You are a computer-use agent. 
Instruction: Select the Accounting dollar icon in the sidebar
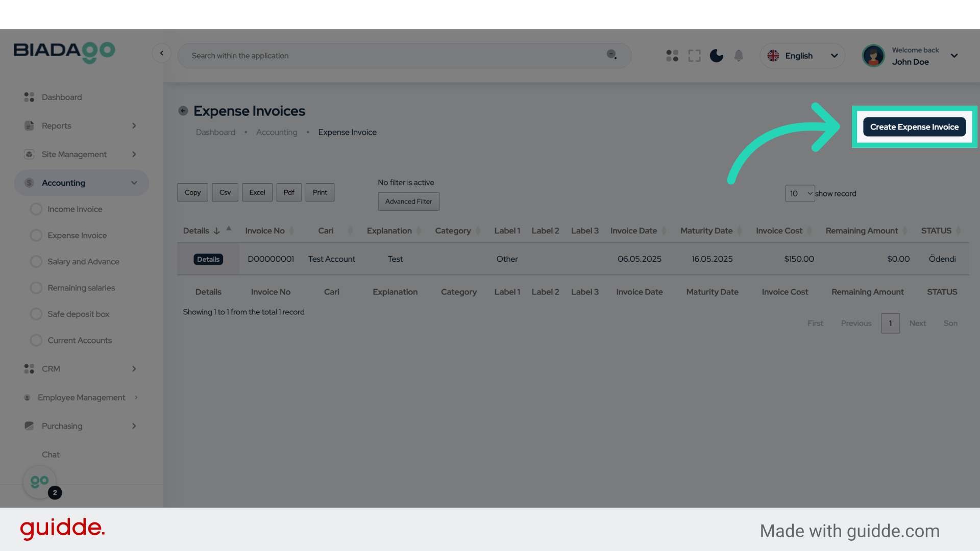pyautogui.click(x=29, y=183)
